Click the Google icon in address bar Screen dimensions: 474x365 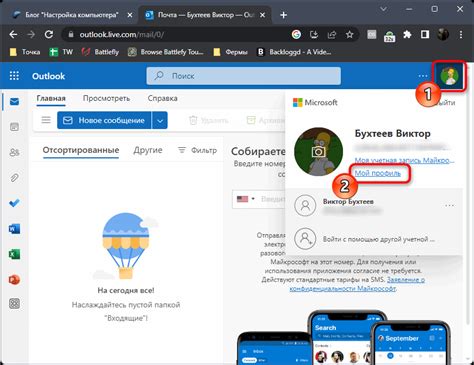[x=296, y=34]
